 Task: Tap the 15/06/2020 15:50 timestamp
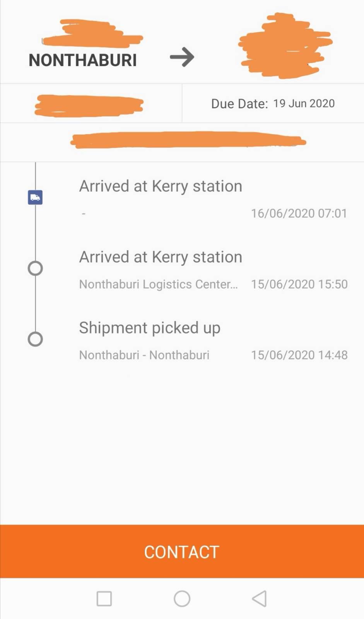pyautogui.click(x=299, y=284)
